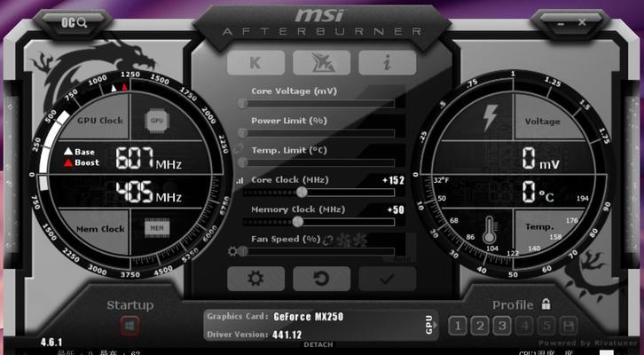Click the MEM chip icon
Screen dimensions: 644x355
click(x=157, y=228)
